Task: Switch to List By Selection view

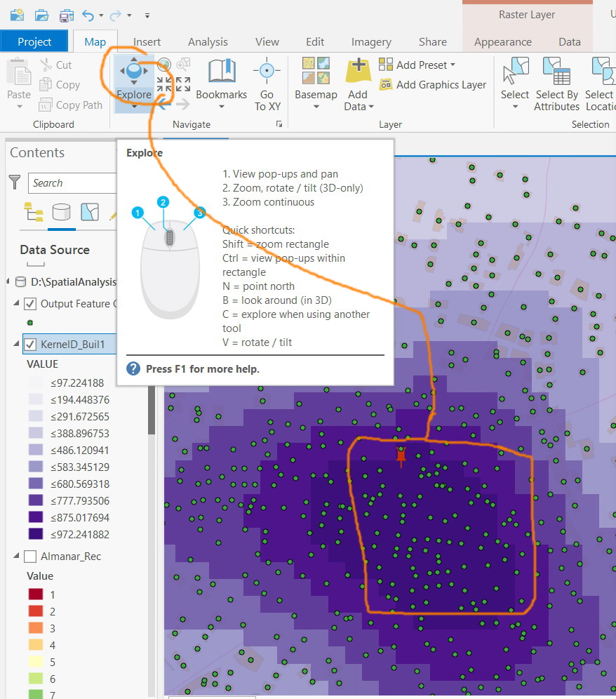Action: pyautogui.click(x=89, y=211)
